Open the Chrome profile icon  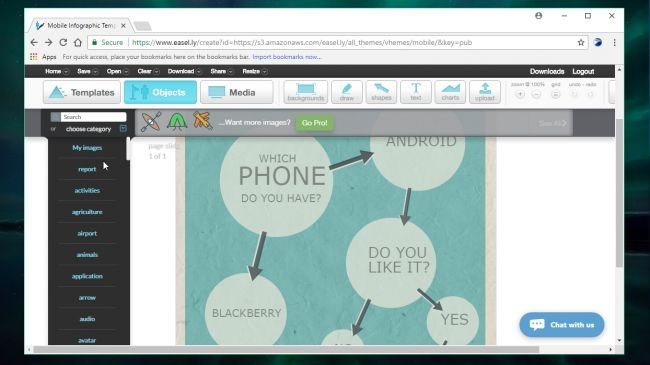[538, 16]
